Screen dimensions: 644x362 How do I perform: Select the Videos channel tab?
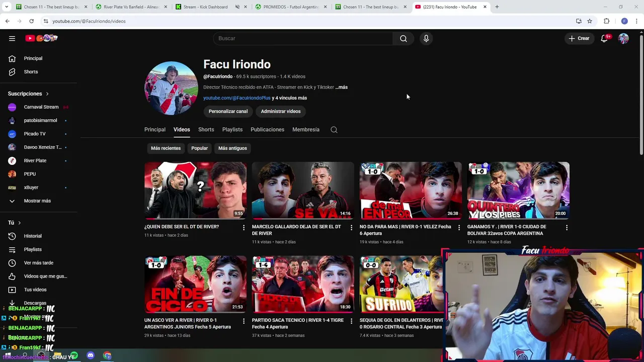(x=182, y=130)
